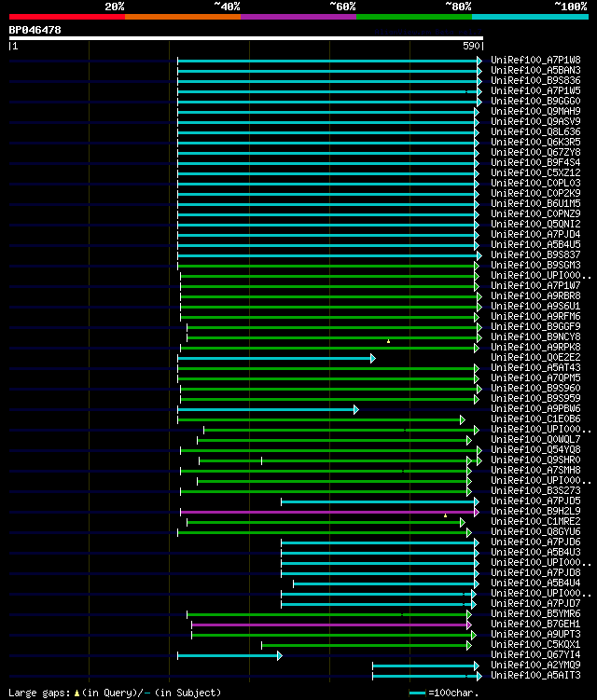597x700 pixels.
Task: Open hit UniRef100_A7P1W8
Action: click(535, 60)
